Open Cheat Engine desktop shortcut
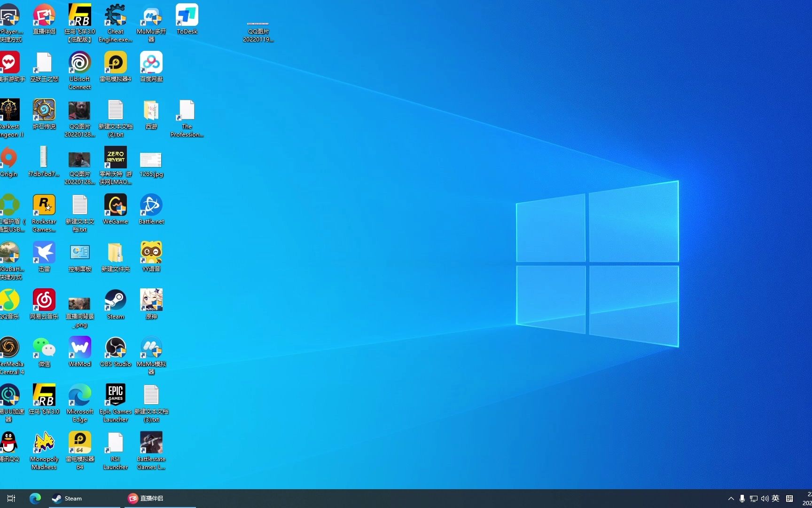 click(116, 23)
